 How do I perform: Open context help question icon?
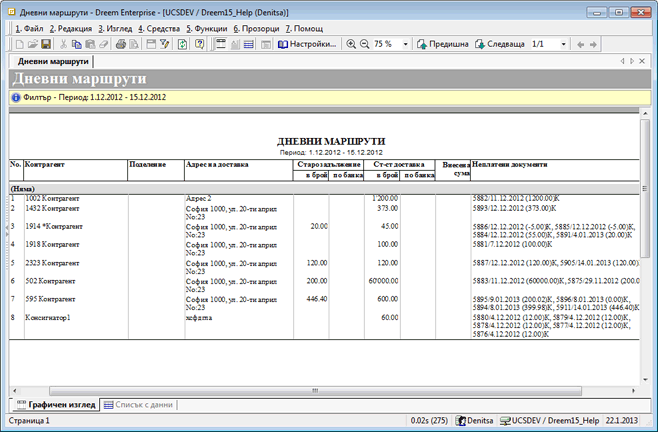[x=200, y=44]
